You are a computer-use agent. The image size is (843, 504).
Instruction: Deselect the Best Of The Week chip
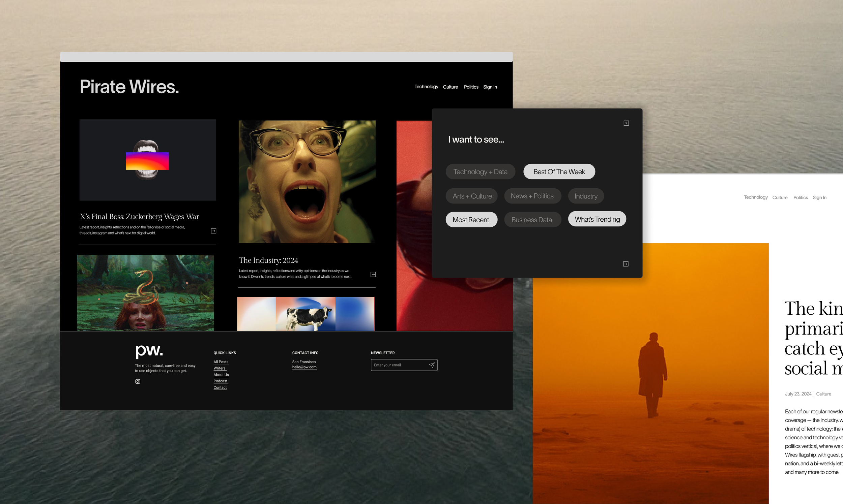click(559, 172)
